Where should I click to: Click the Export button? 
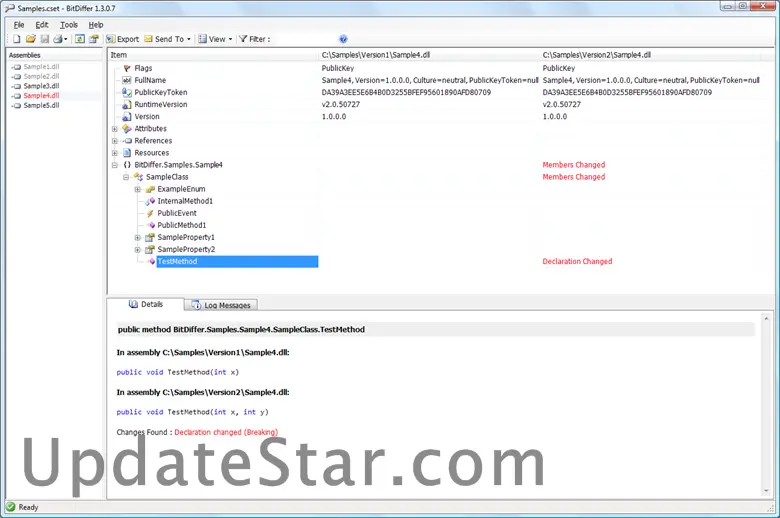click(122, 39)
